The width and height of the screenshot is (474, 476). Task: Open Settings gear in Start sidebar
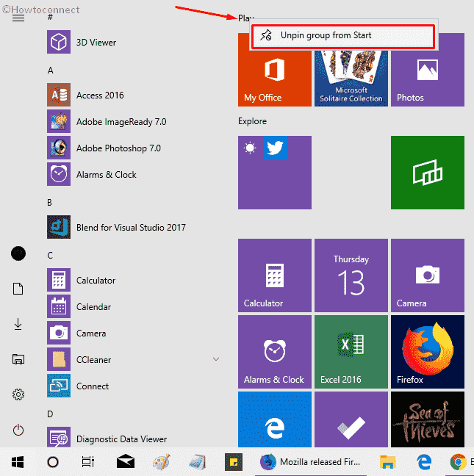tap(18, 394)
